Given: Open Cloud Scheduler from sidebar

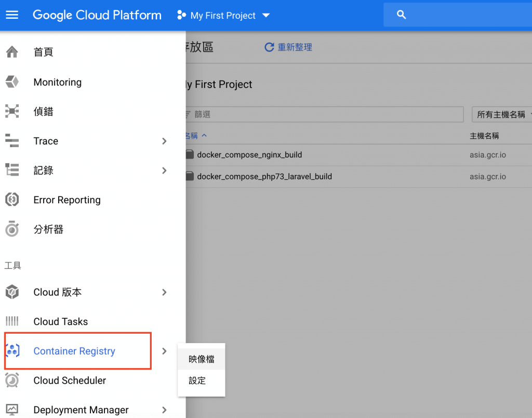Looking at the screenshot, I should point(70,381).
